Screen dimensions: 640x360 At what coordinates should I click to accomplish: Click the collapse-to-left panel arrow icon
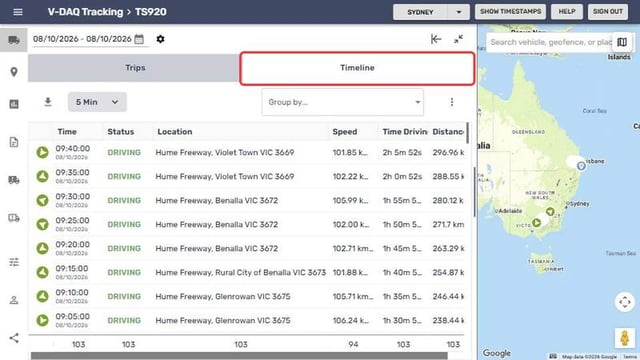click(436, 39)
